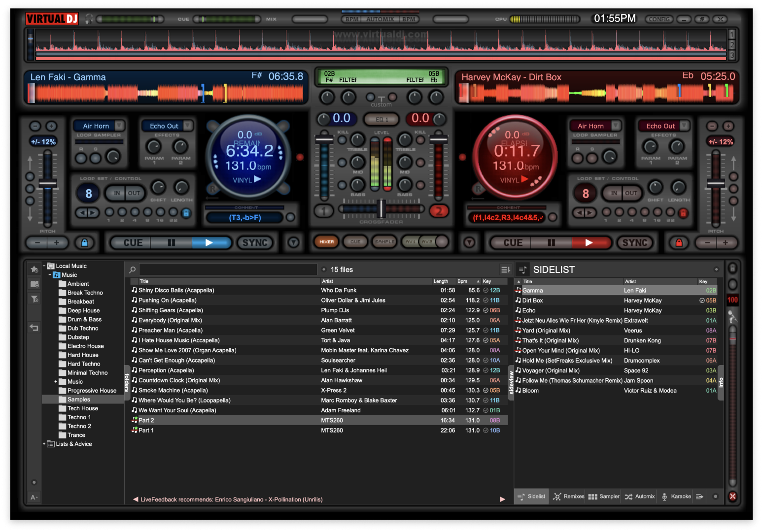Screen dimensions: 763x532
Task: Open the right deck Air Horn sampler dropdown
Action: (x=616, y=126)
